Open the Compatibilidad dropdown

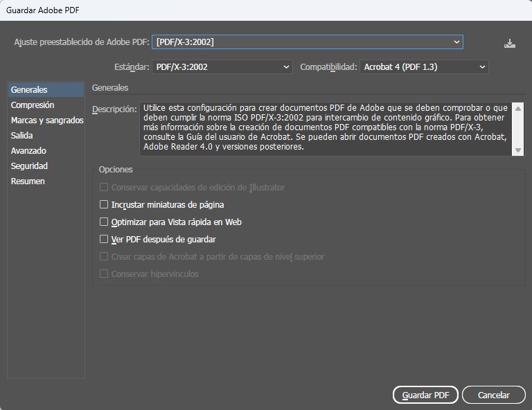coord(424,67)
